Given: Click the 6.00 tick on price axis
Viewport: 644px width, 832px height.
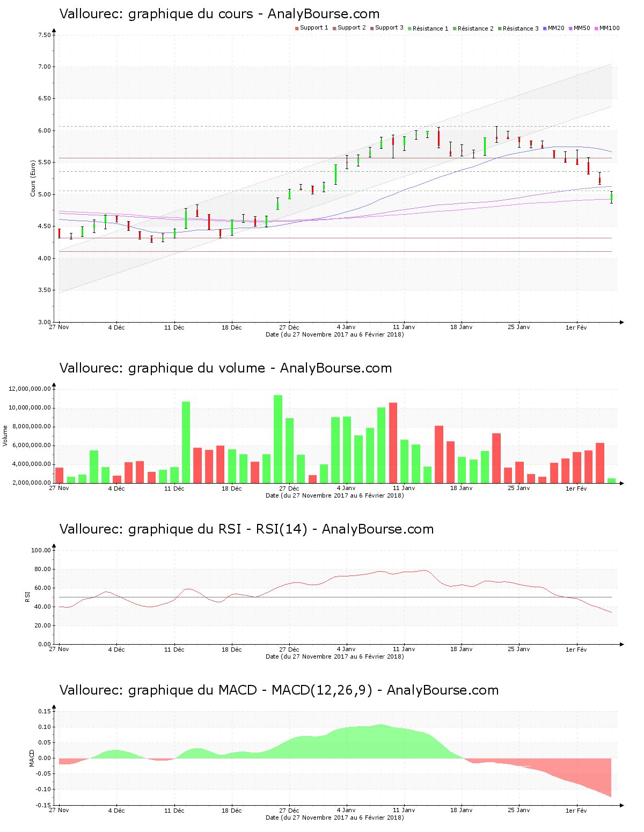Looking at the screenshot, I should 45,130.
